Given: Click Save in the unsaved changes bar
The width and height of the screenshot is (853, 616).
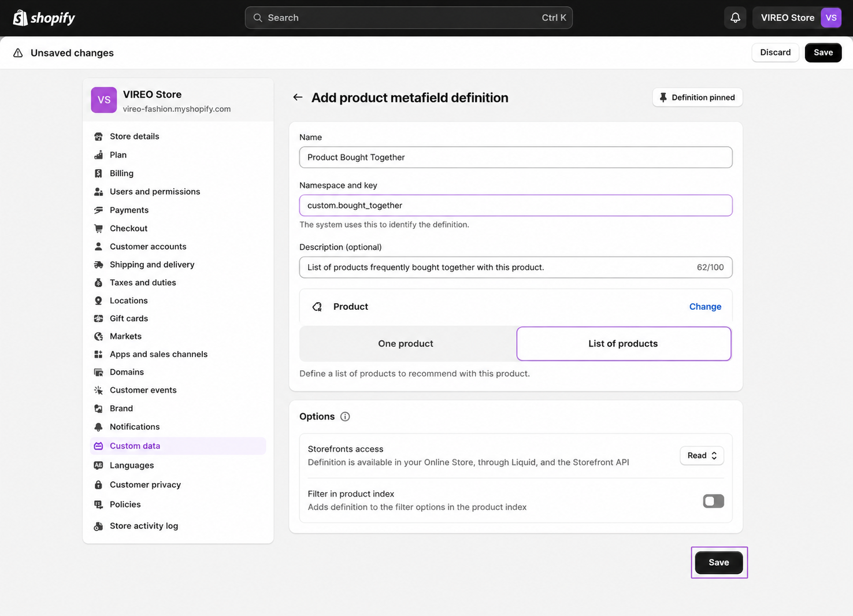Looking at the screenshot, I should 823,53.
